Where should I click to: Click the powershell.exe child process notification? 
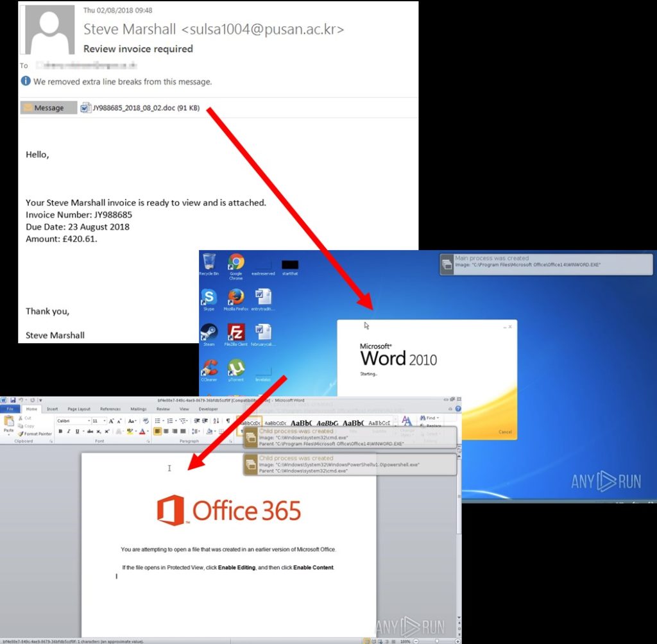(350, 464)
